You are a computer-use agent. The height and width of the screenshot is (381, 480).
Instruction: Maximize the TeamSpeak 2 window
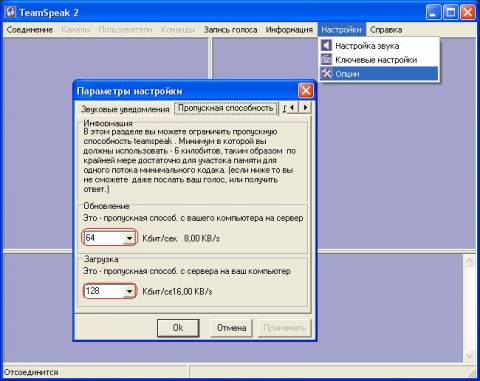point(451,13)
